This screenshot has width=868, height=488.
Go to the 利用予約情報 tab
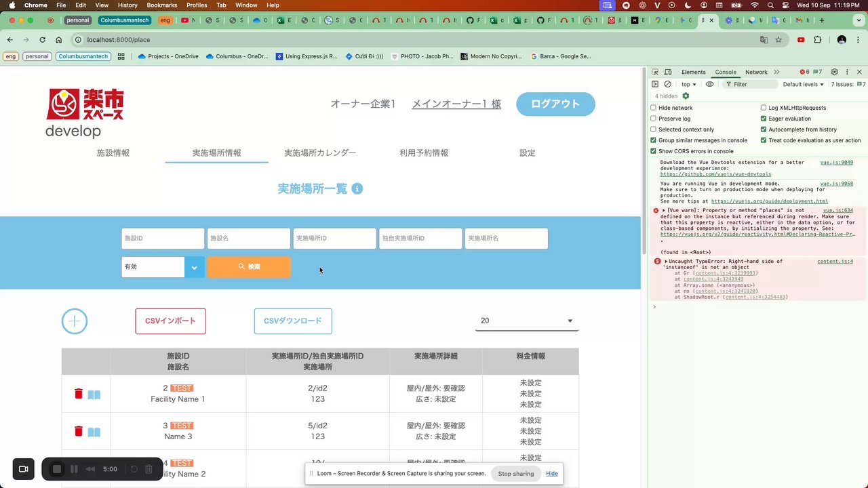tap(424, 153)
